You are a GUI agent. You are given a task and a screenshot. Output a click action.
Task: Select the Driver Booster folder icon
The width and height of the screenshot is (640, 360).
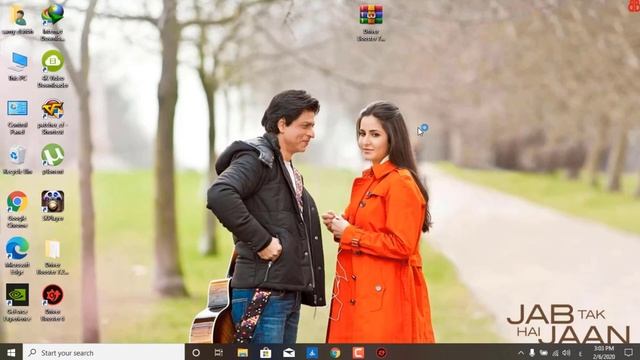[53, 249]
